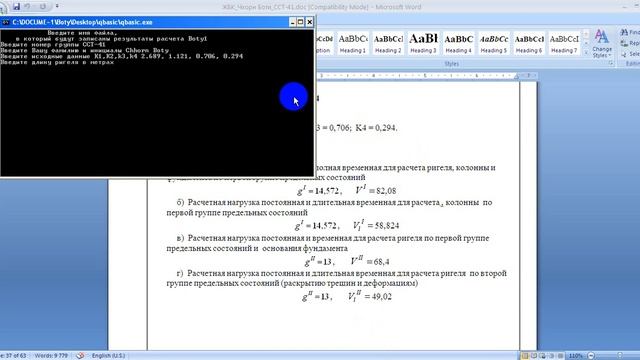Switch to Full Screen Reading view
This screenshot has width=640, height=360.
click(x=534, y=356)
